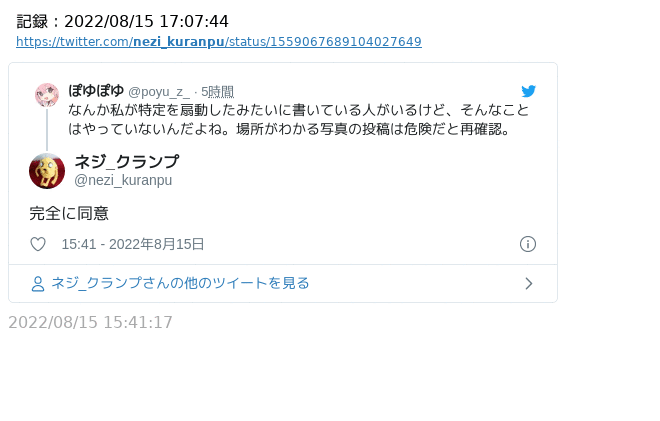Click the 5時間 relative timestamp
Image resolution: width=660 pixels, height=421 pixels.
217,92
